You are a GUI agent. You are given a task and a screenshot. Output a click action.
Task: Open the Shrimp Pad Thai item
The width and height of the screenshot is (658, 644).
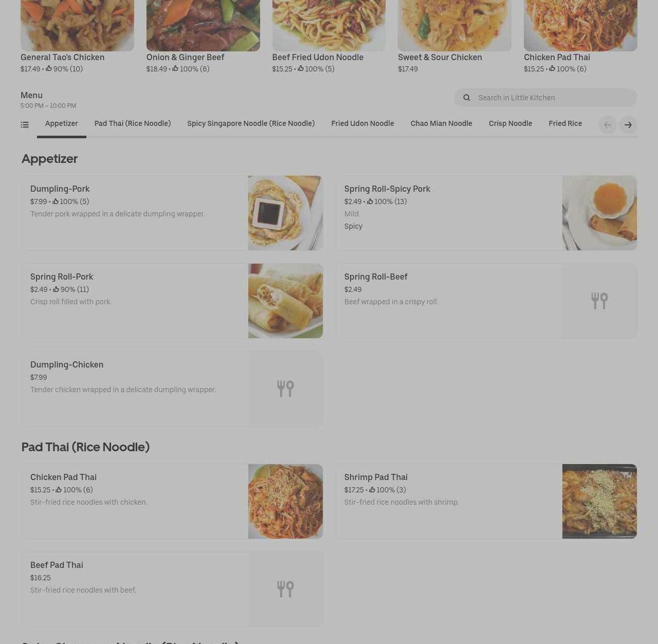point(486,501)
